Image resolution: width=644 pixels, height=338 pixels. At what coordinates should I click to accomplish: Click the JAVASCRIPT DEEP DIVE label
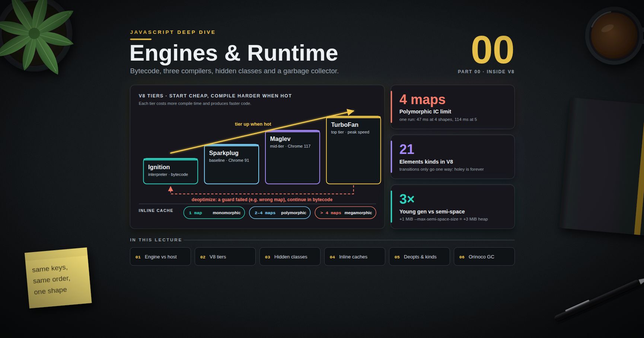click(173, 32)
